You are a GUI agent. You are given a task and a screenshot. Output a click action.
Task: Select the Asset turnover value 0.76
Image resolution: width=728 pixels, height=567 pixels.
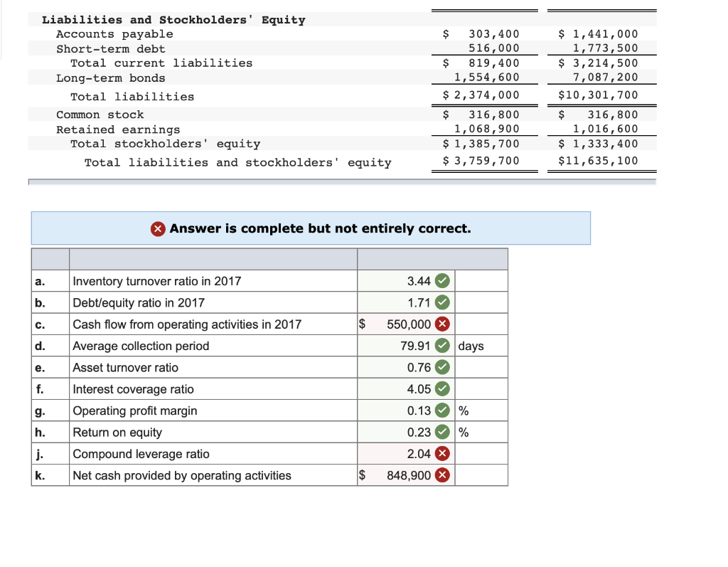point(419,368)
